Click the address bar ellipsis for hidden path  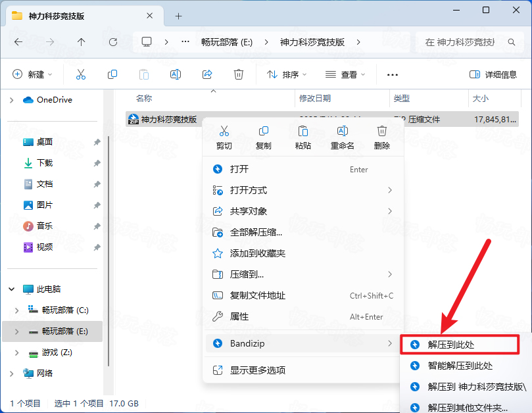tap(185, 41)
